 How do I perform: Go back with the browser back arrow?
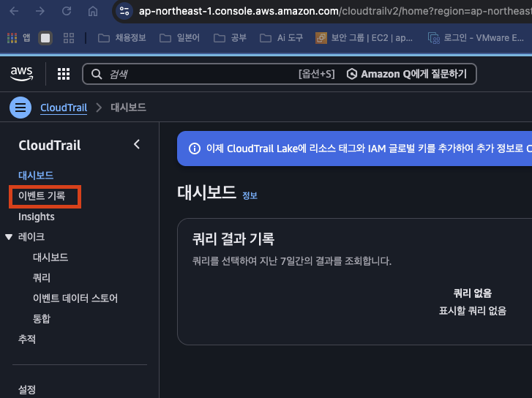pos(14,11)
